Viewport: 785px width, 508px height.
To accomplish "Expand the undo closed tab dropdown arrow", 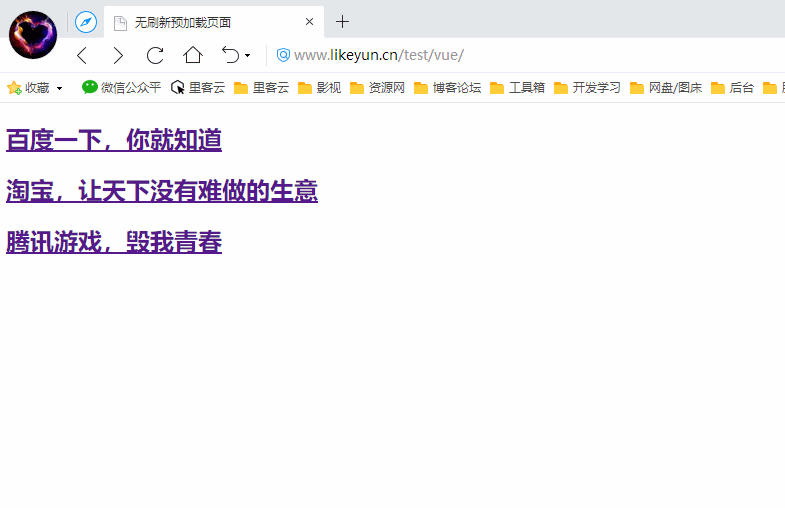I will pos(248,56).
